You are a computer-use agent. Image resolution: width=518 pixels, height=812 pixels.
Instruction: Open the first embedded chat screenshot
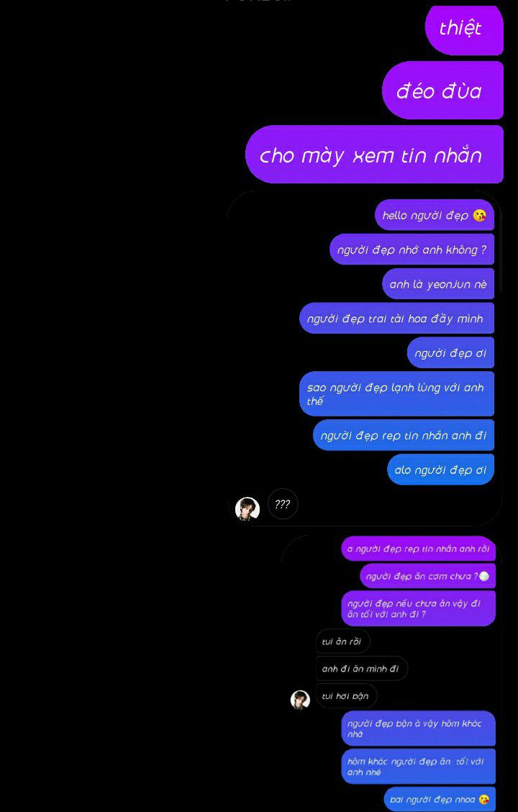365,358
